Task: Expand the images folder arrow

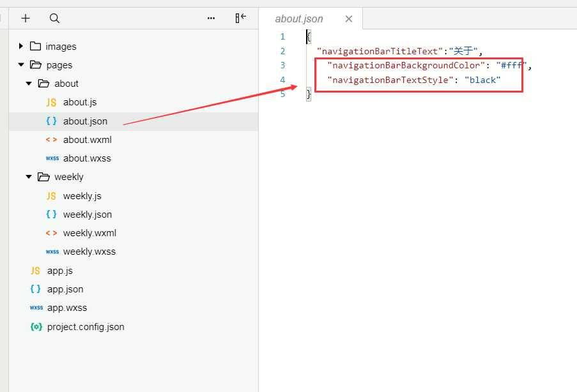Action: tap(21, 46)
